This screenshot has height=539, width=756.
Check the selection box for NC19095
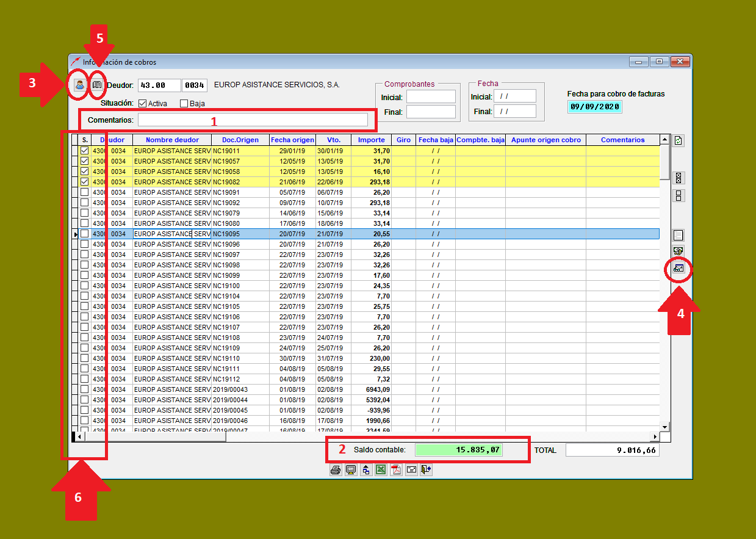pyautogui.click(x=85, y=234)
